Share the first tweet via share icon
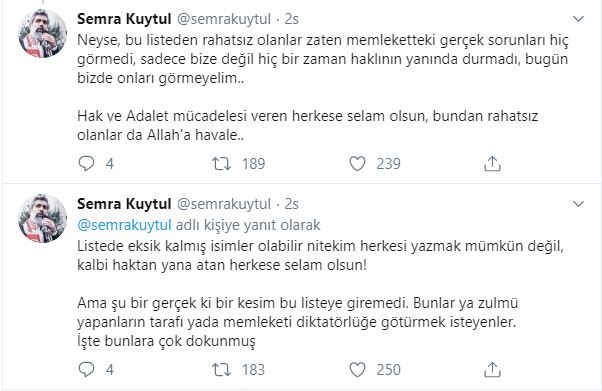Image resolution: width=602 pixels, height=391 pixels. [x=492, y=164]
